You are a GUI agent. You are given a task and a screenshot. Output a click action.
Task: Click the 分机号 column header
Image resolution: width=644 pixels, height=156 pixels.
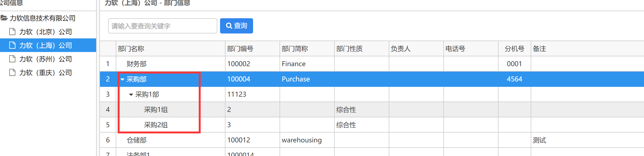[x=514, y=49]
